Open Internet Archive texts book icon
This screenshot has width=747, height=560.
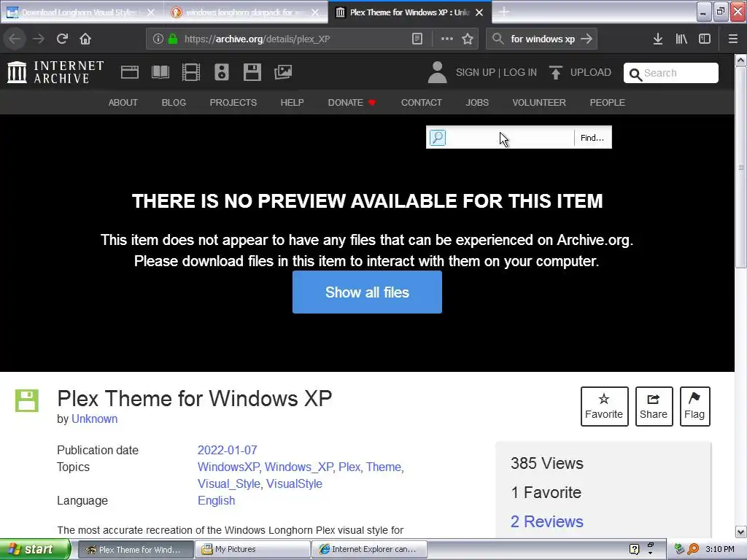pos(160,72)
